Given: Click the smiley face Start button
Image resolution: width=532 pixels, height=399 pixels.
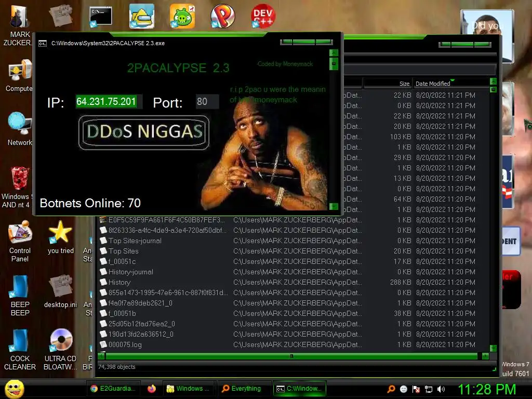Looking at the screenshot, I should pyautogui.click(x=14, y=389).
